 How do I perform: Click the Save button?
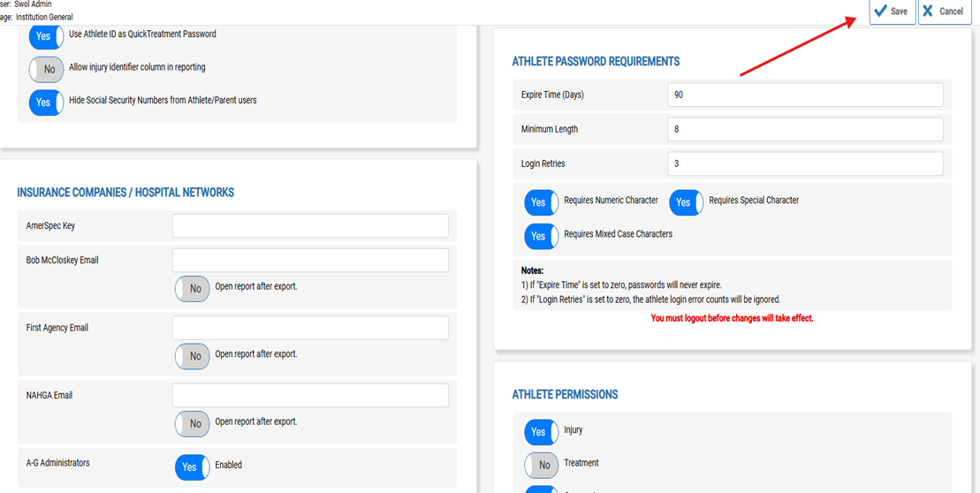tap(891, 11)
